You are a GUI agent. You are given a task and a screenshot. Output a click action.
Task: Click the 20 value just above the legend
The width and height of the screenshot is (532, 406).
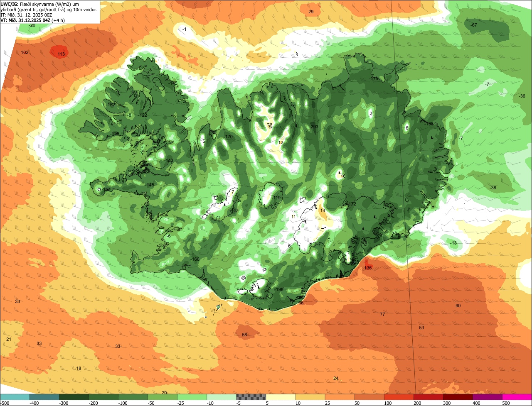(x=164, y=393)
